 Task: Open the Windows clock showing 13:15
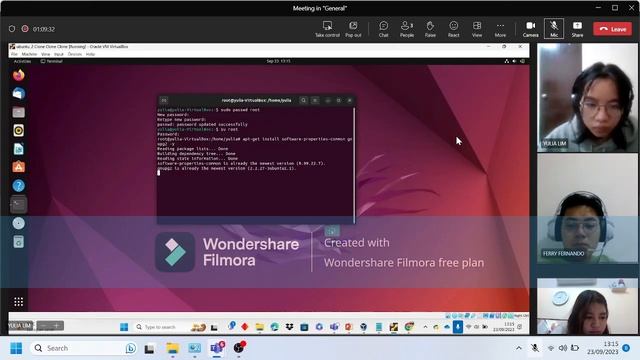[603, 348]
